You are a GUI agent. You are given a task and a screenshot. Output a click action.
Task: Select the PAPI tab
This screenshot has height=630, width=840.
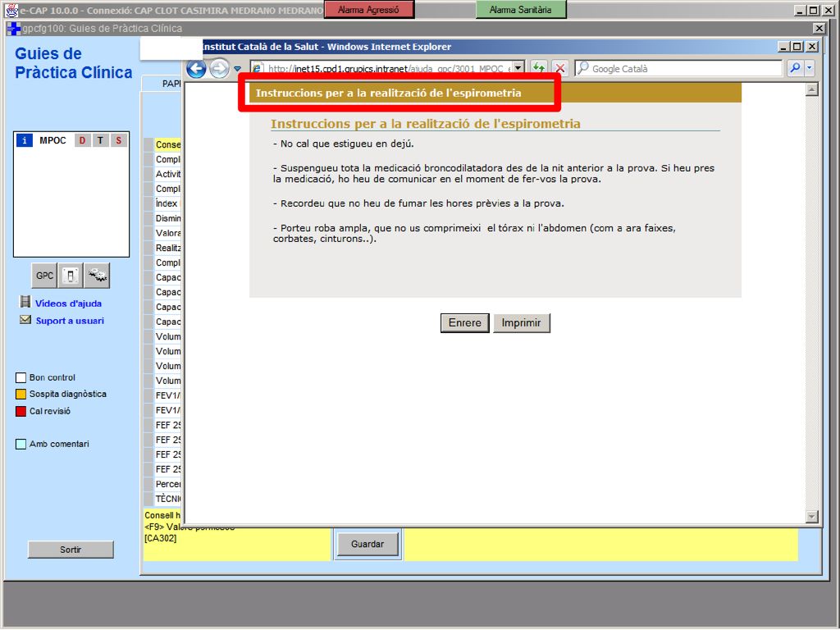(x=163, y=84)
